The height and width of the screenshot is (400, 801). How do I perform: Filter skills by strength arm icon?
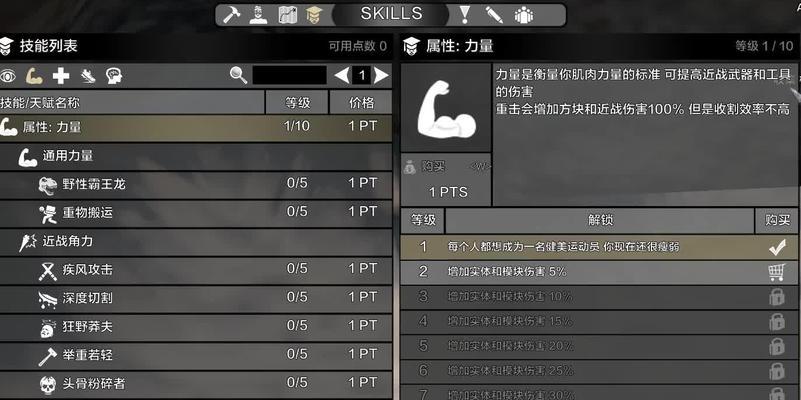[34, 76]
